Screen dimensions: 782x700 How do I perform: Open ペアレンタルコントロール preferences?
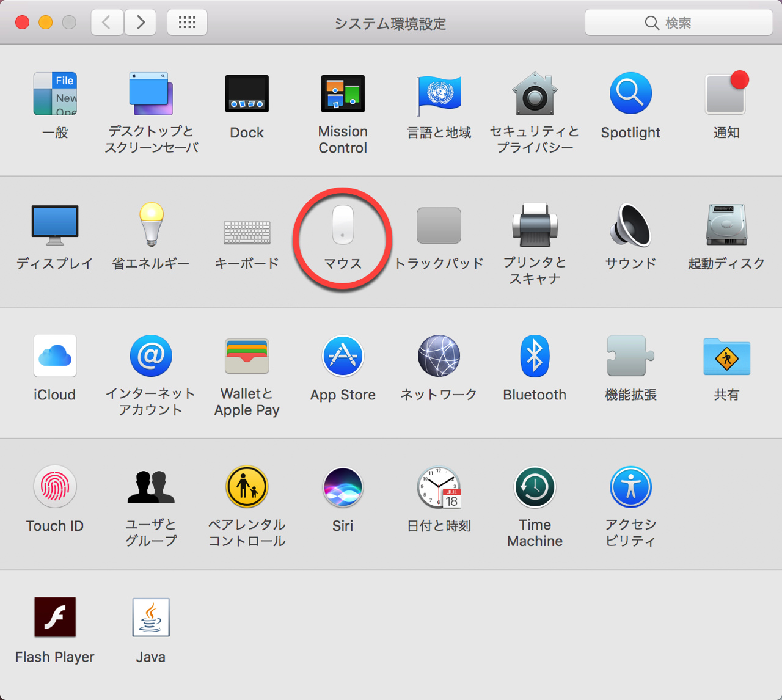[x=247, y=487]
